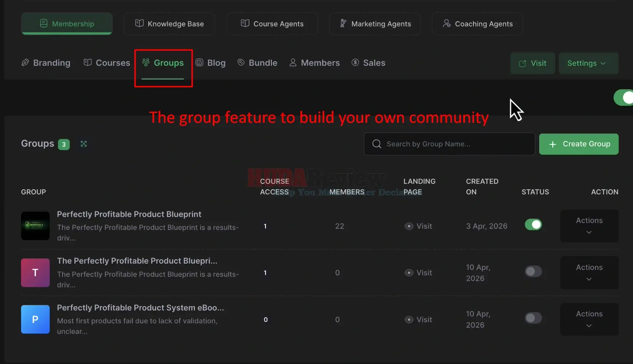Click the Branding pen icon

pos(25,62)
